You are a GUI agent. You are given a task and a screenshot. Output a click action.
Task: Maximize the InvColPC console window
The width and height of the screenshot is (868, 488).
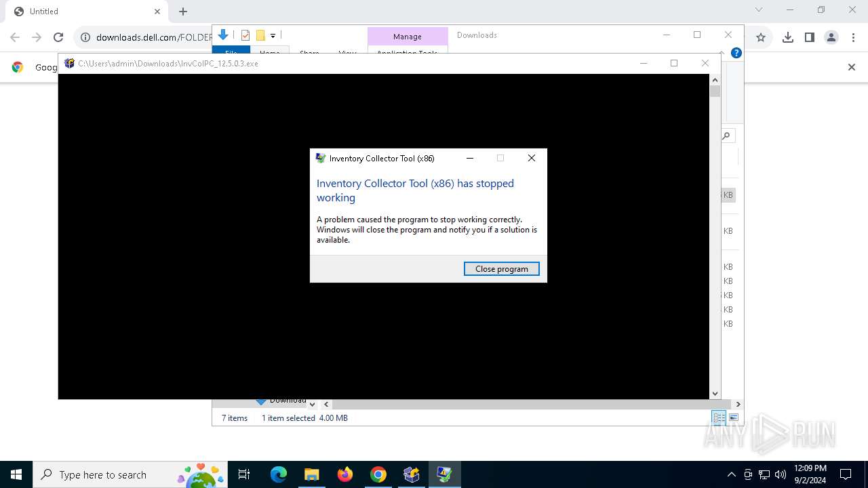(674, 63)
